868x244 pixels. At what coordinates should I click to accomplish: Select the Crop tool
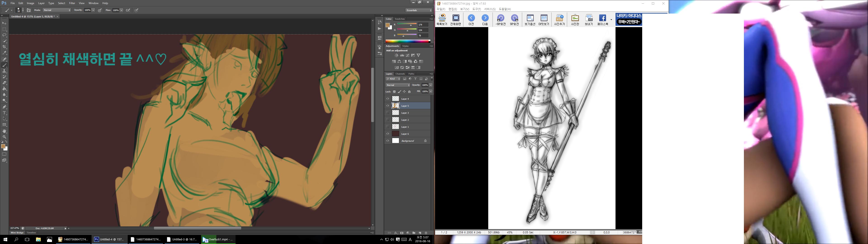pos(4,47)
